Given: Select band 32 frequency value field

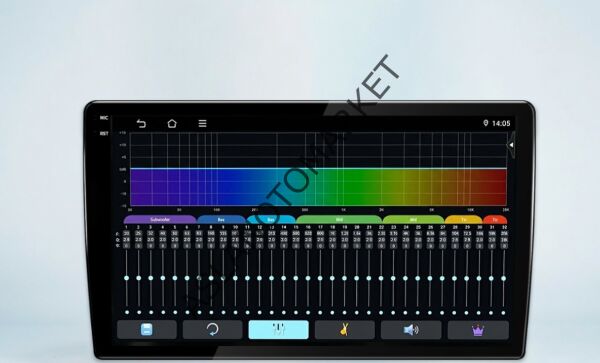Looking at the screenshot, I should tap(504, 233).
